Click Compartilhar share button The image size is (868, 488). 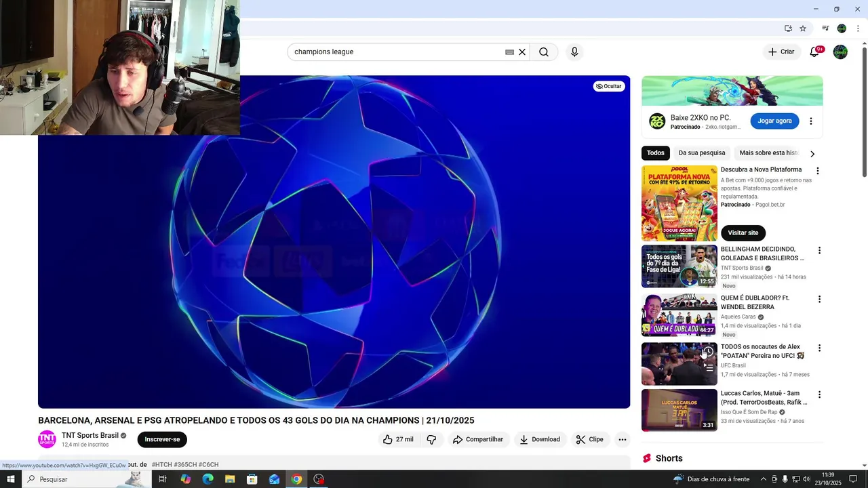coord(477,439)
